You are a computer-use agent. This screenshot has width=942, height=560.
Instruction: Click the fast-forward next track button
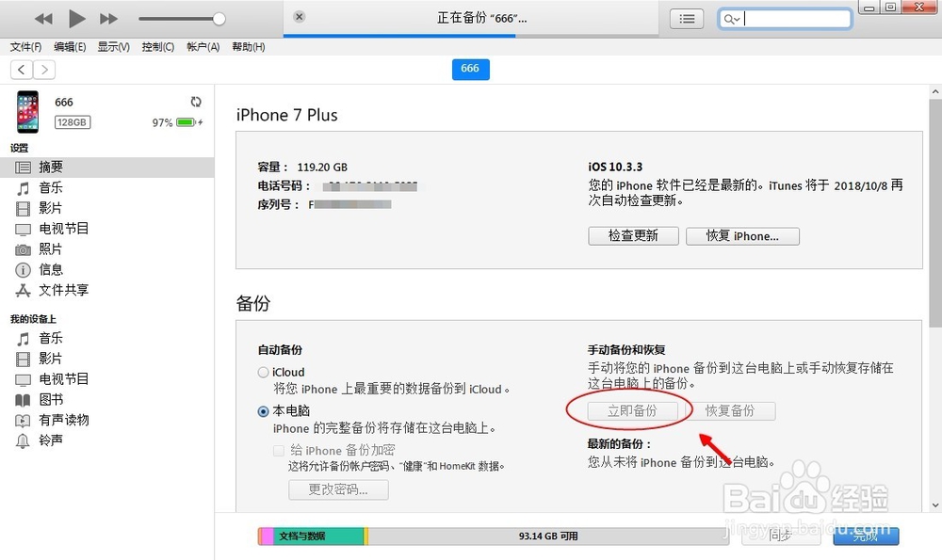click(x=108, y=19)
